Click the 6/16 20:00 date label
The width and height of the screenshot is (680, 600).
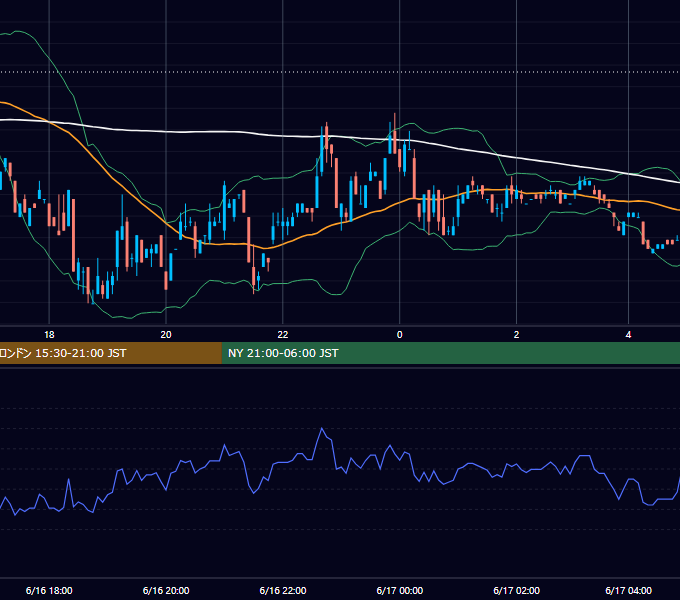coord(166,590)
